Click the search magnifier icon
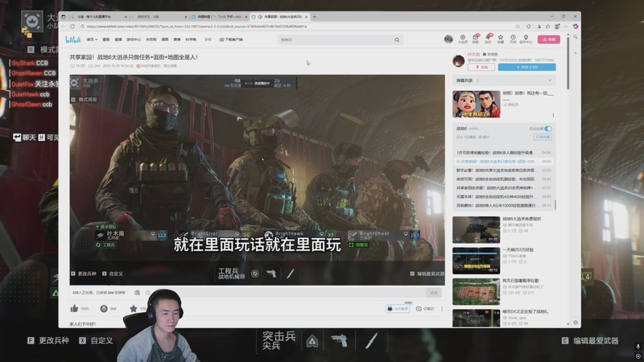The width and height of the screenshot is (644, 362). coord(397,39)
